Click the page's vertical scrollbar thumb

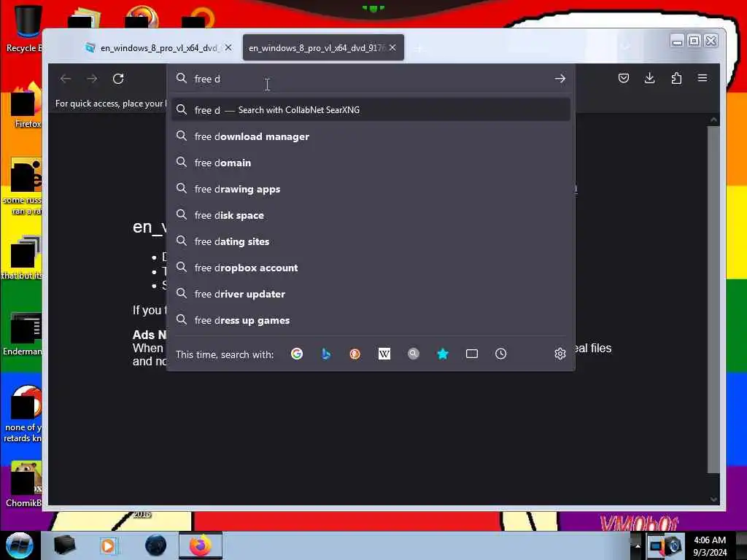click(713, 299)
